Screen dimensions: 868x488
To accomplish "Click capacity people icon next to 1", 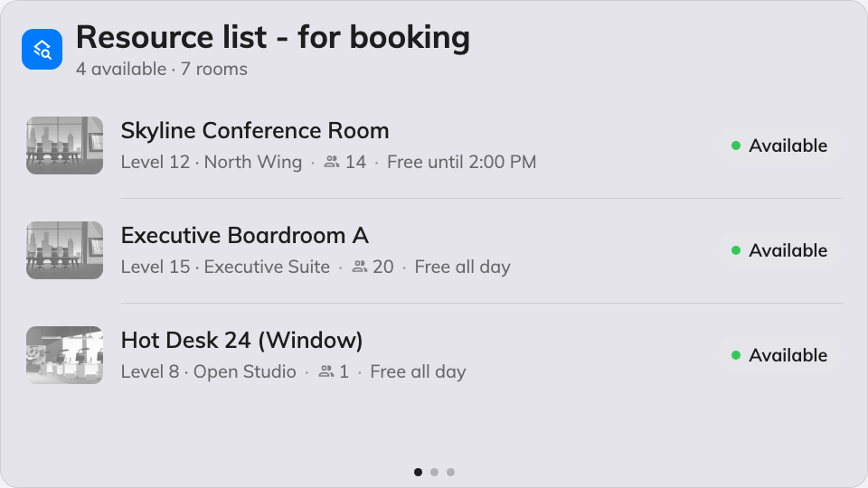I will tap(326, 371).
